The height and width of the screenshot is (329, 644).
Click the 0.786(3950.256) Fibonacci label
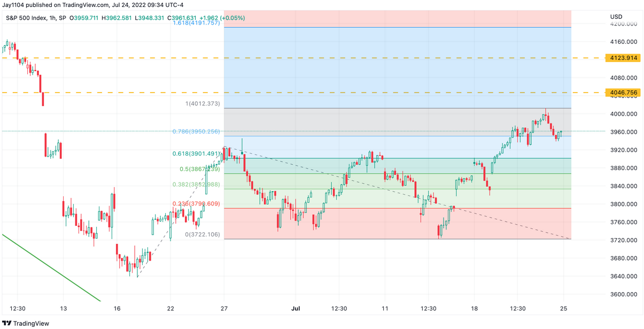[196, 132]
